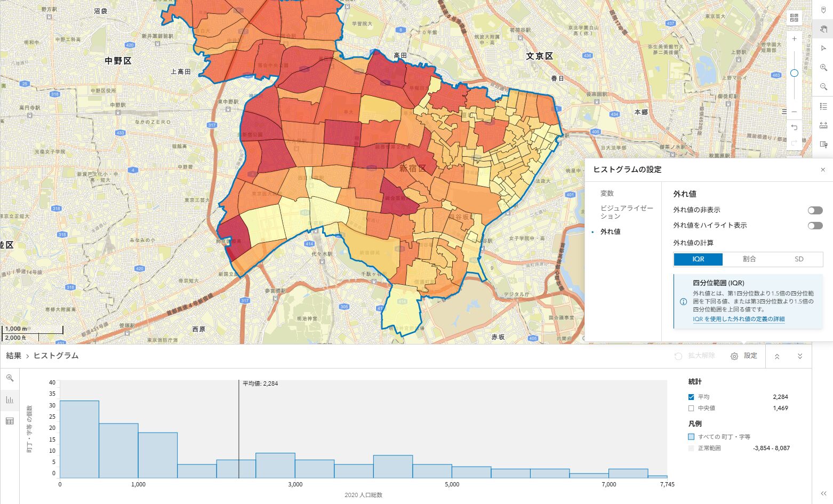Open the map legend list icon

pyautogui.click(x=823, y=106)
